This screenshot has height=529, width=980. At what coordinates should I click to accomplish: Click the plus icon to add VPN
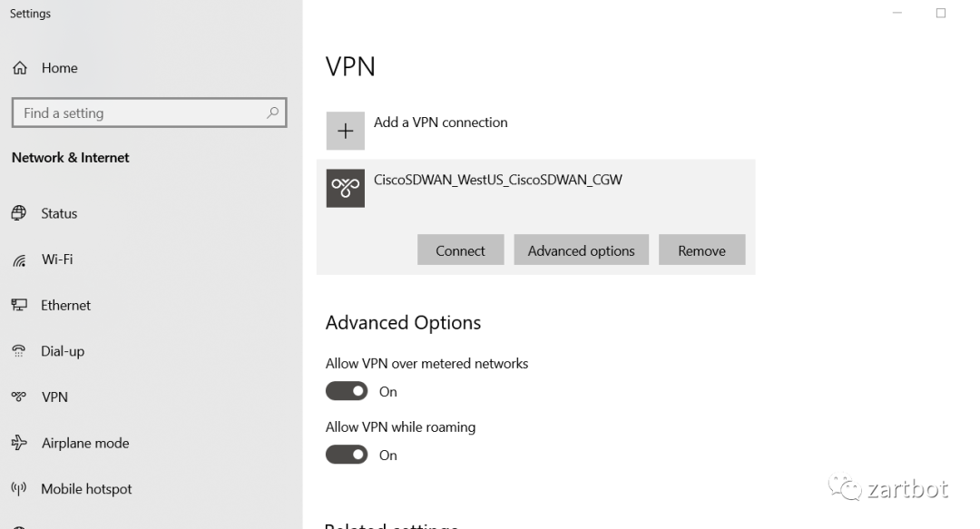[345, 132]
